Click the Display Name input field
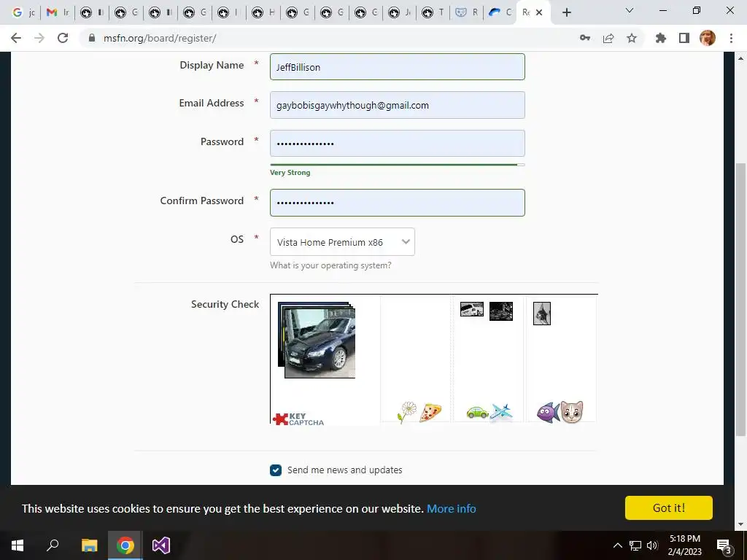 click(398, 66)
